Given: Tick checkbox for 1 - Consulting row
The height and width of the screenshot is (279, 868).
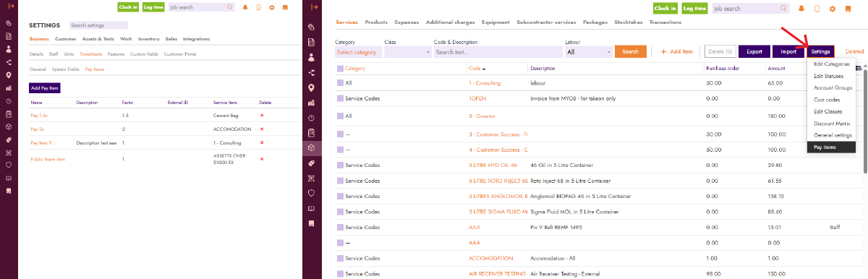Looking at the screenshot, I should tap(340, 83).
